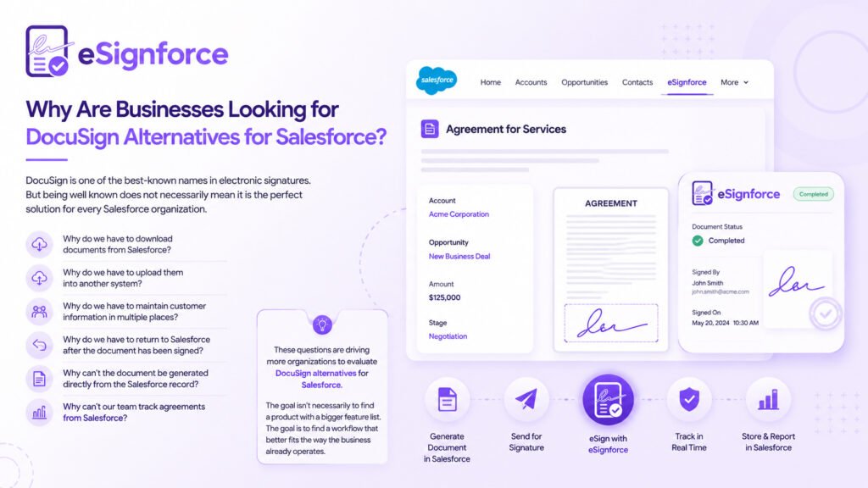
Task: Click the Track in Real Time label
Action: 689,442
